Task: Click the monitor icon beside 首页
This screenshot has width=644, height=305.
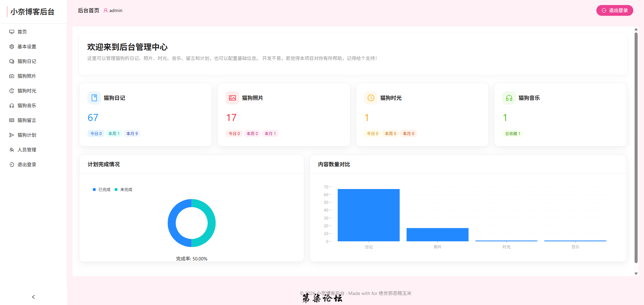Action: click(x=12, y=32)
